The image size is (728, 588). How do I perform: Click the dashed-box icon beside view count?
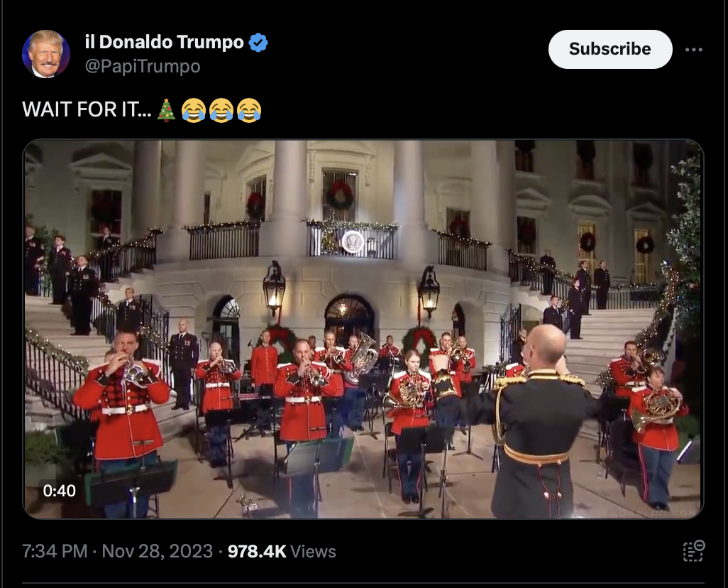pos(694,551)
